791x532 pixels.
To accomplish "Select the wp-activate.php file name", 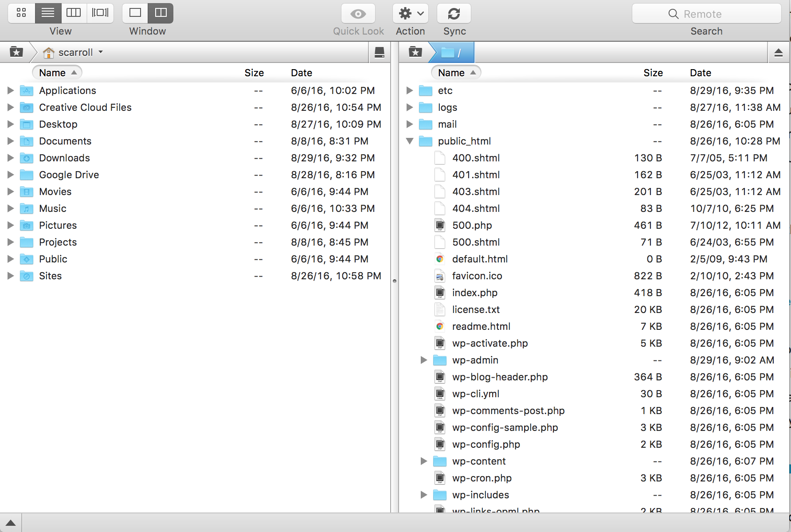I will [x=490, y=343].
